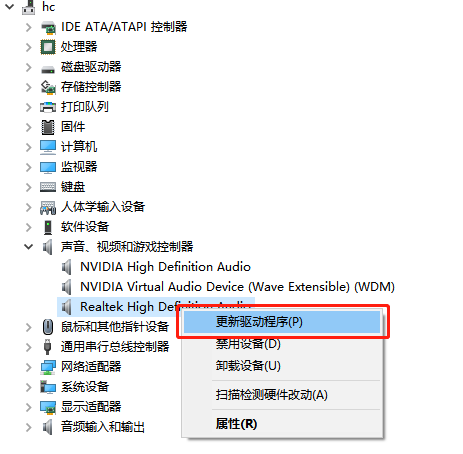Collapse the 声音、视频和游戏控制器 category
The image size is (463, 454).
click(x=29, y=247)
